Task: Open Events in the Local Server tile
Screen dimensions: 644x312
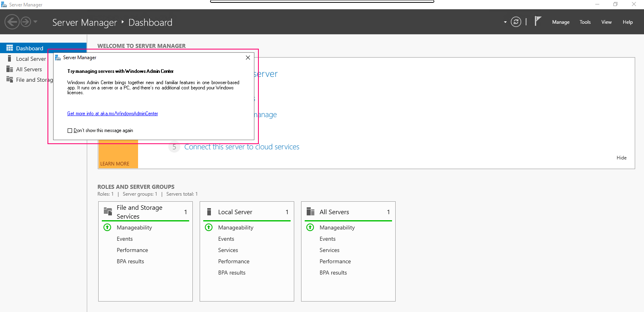Action: click(226, 239)
